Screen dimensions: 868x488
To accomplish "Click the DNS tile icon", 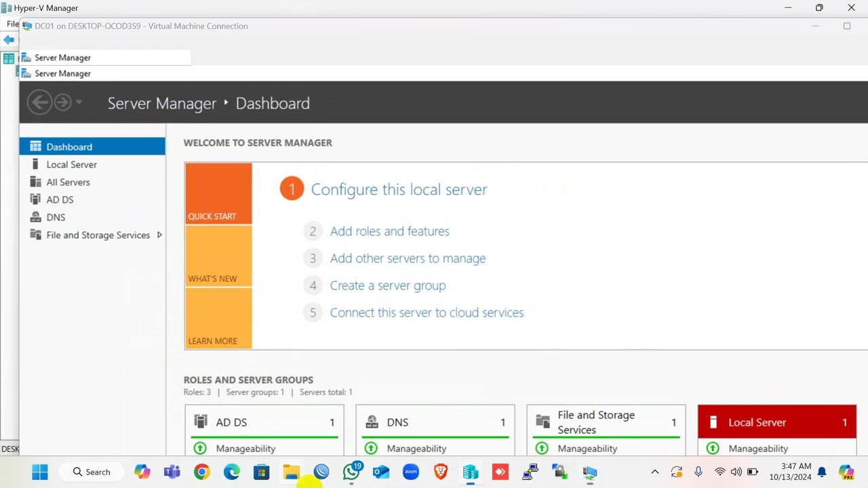I will [372, 422].
